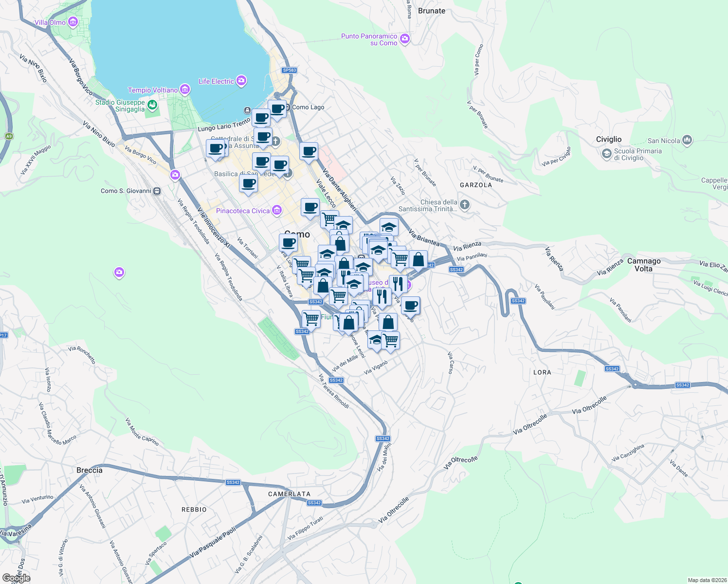The image size is (728, 584).
Task: Click the SS342 route badge near Camerlata
Action: 313,504
